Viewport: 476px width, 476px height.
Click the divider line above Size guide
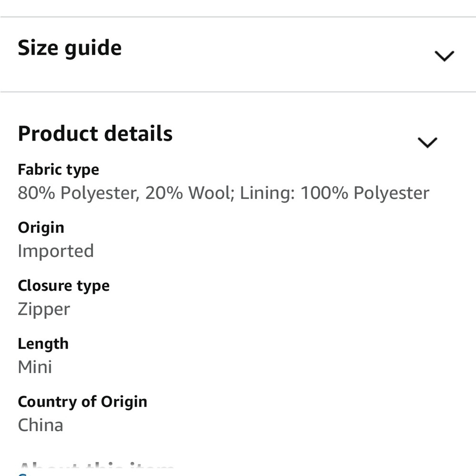coord(238,17)
